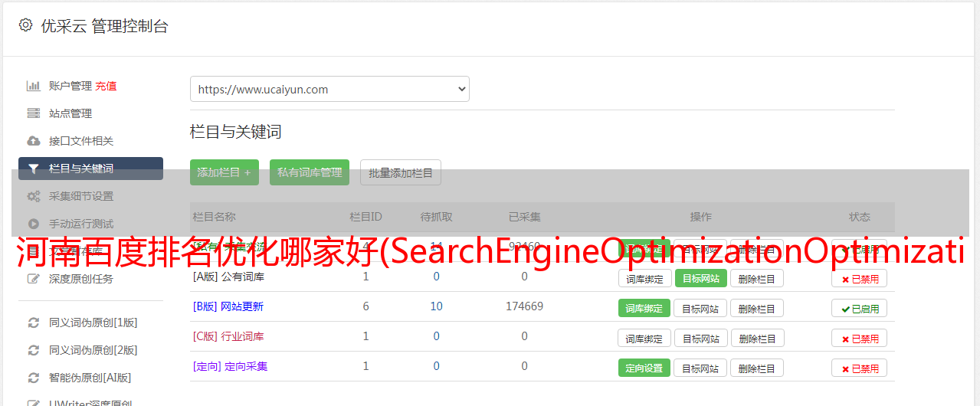Viewport: 980px width, 406px height.
Task: Click the 状态 column header
Action: point(860,217)
